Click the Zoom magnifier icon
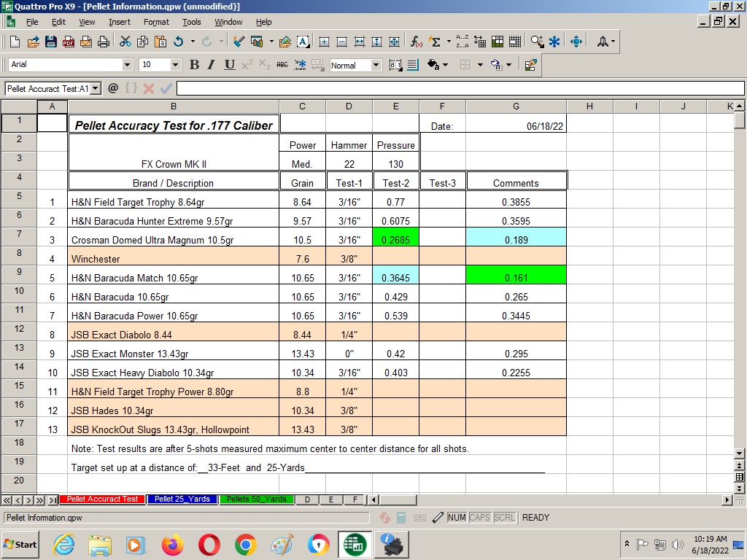This screenshot has height=560, width=747. pos(537,42)
